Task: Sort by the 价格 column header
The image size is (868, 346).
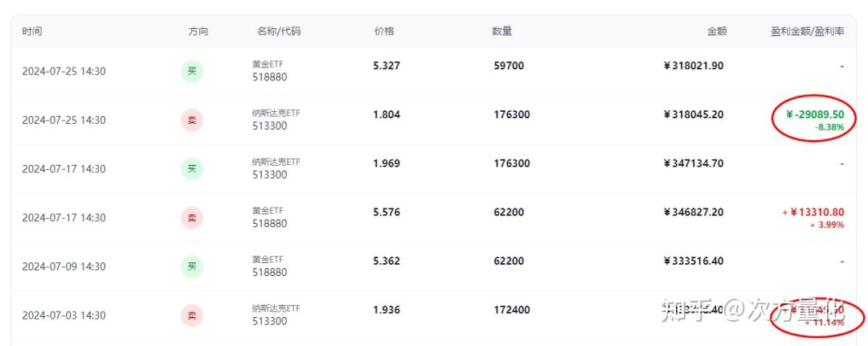Action: [x=384, y=31]
